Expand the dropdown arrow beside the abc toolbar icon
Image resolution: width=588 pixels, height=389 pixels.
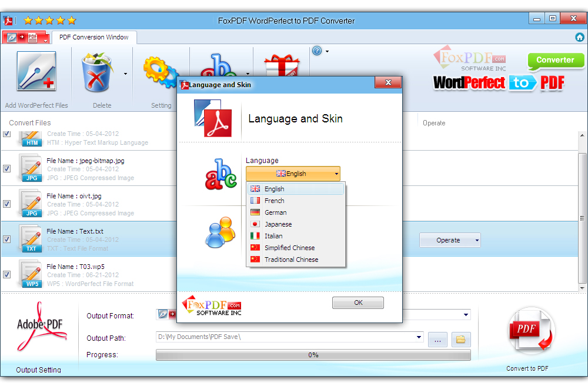[248, 74]
